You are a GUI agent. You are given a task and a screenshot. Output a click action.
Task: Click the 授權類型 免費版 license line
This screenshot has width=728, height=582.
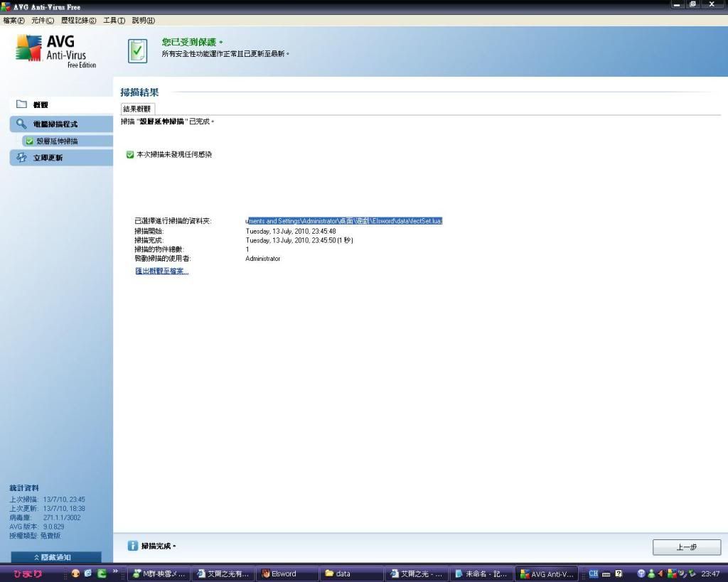35,536
